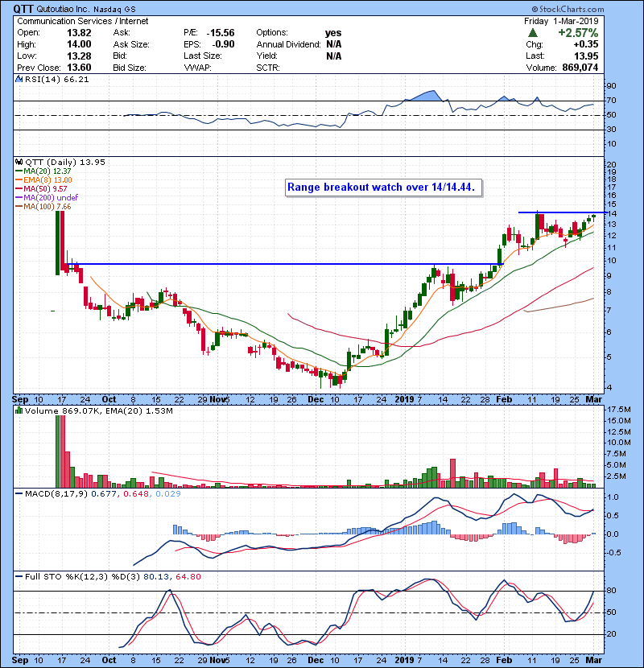Screen dimensions: 644x668
Task: Click the Volume value 869,074
Action: click(580, 68)
